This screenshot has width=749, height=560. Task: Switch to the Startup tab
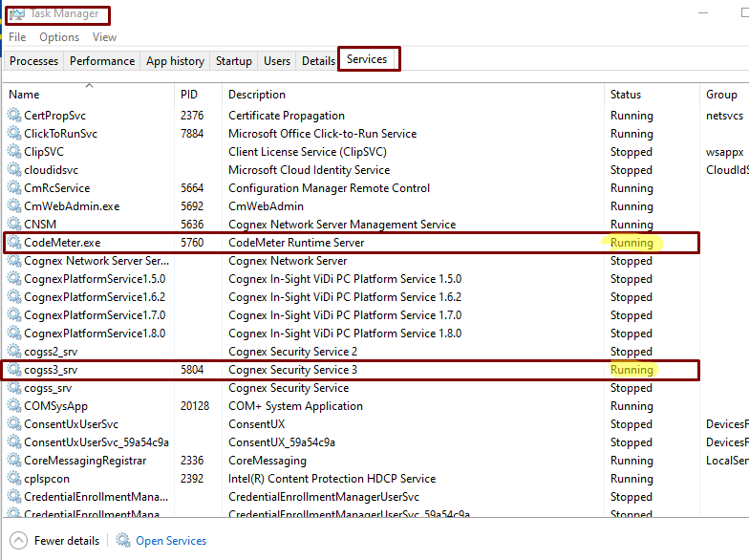pyautogui.click(x=233, y=61)
